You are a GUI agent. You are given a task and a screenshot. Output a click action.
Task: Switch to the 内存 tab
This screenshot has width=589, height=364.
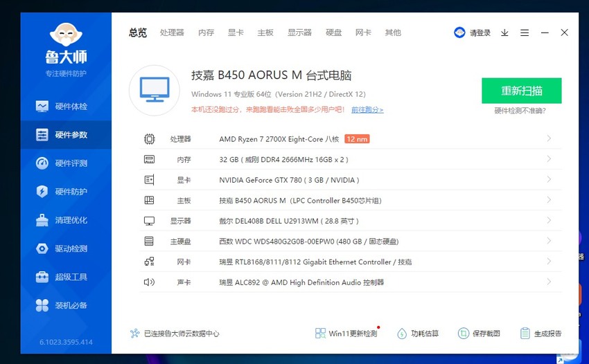[x=206, y=33]
